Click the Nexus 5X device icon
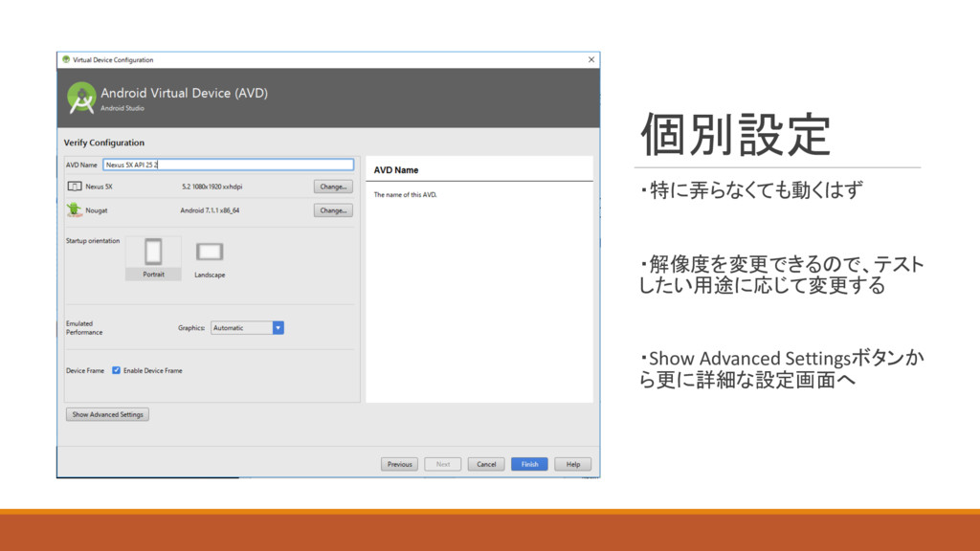The width and height of the screenshot is (980, 551). click(75, 187)
